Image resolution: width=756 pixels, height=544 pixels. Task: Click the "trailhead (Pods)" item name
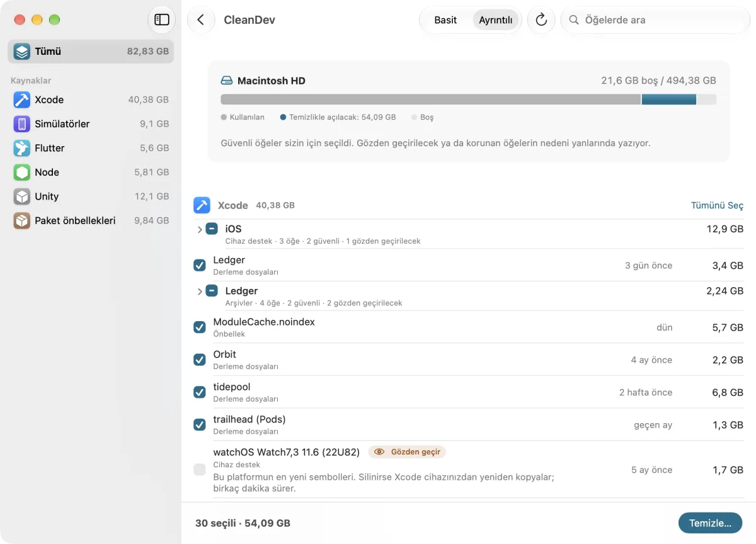pos(249,419)
